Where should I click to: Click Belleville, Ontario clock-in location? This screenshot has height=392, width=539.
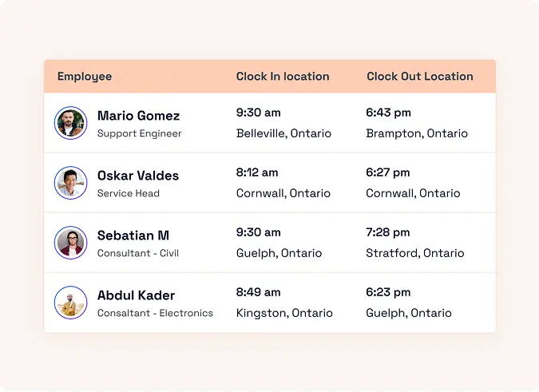click(x=283, y=133)
